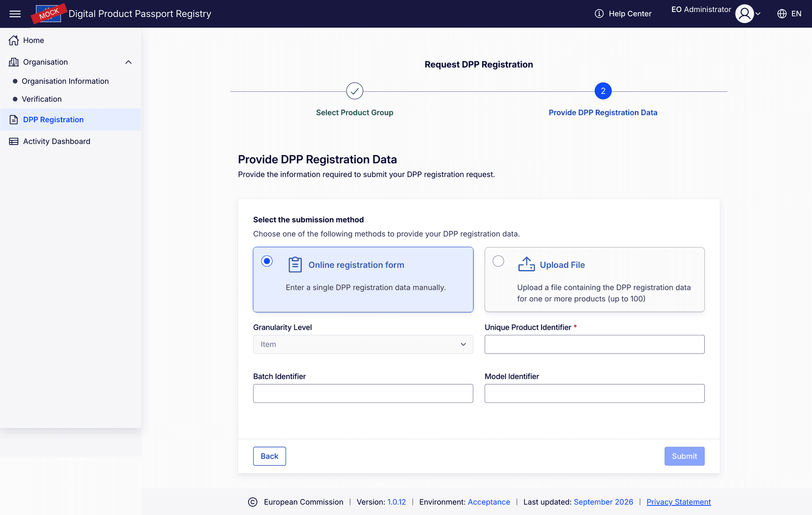This screenshot has height=515, width=812.
Task: Click the clipboard icon for online form
Action: 295,265
